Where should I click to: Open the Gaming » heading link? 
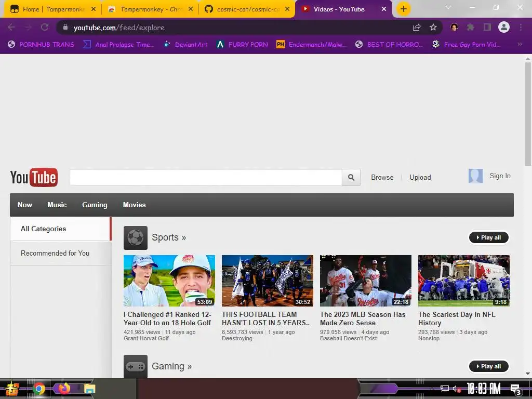coord(171,366)
